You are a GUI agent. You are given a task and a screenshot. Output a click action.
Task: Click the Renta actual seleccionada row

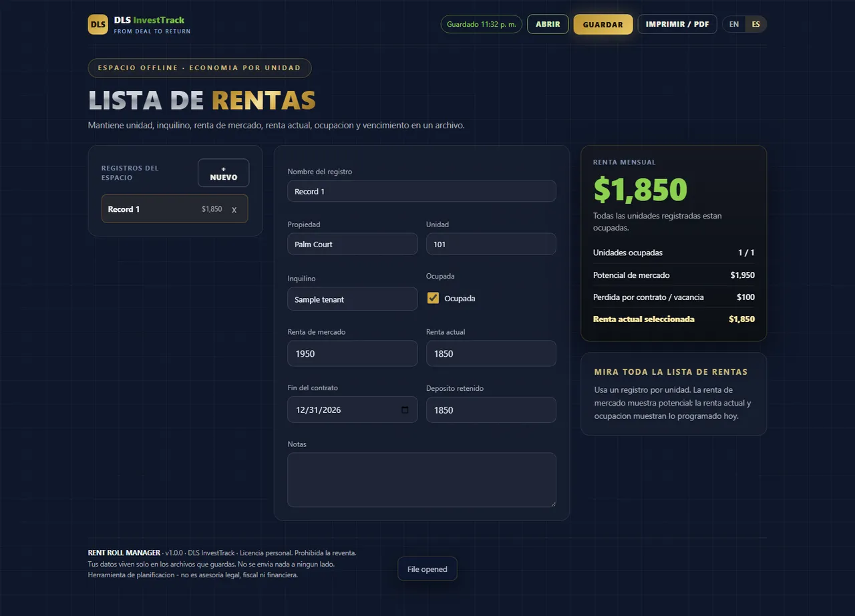click(x=674, y=319)
